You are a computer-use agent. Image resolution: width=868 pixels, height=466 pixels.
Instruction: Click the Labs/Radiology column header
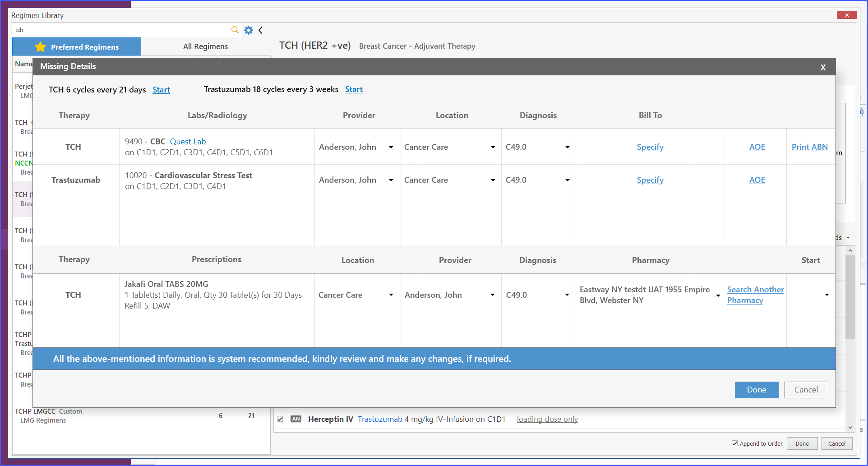tap(217, 115)
